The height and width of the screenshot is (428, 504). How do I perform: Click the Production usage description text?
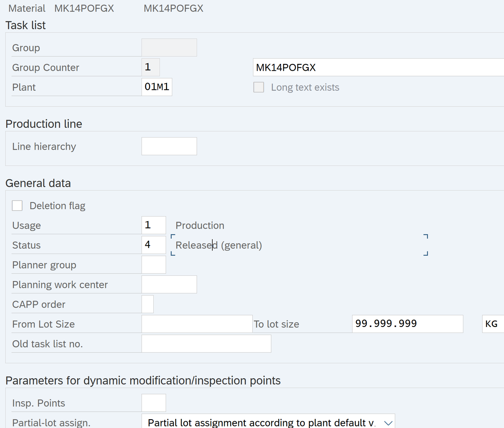(x=200, y=225)
